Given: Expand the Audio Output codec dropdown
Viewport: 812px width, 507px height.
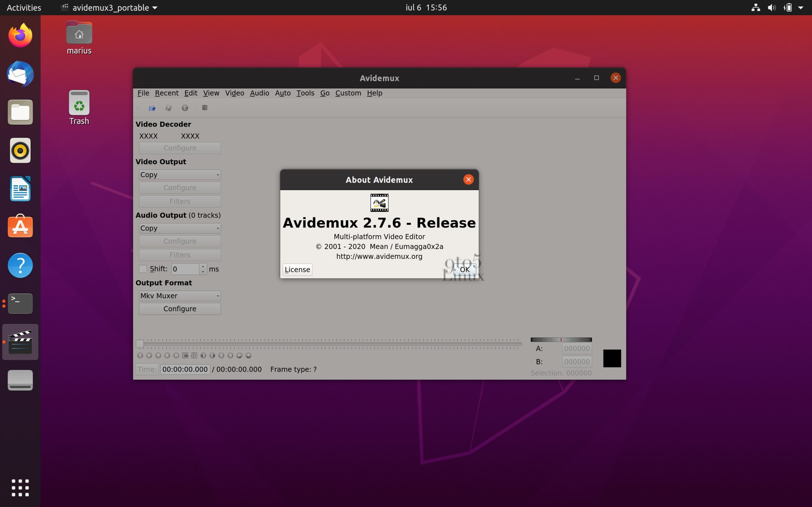Looking at the screenshot, I should pos(180,228).
